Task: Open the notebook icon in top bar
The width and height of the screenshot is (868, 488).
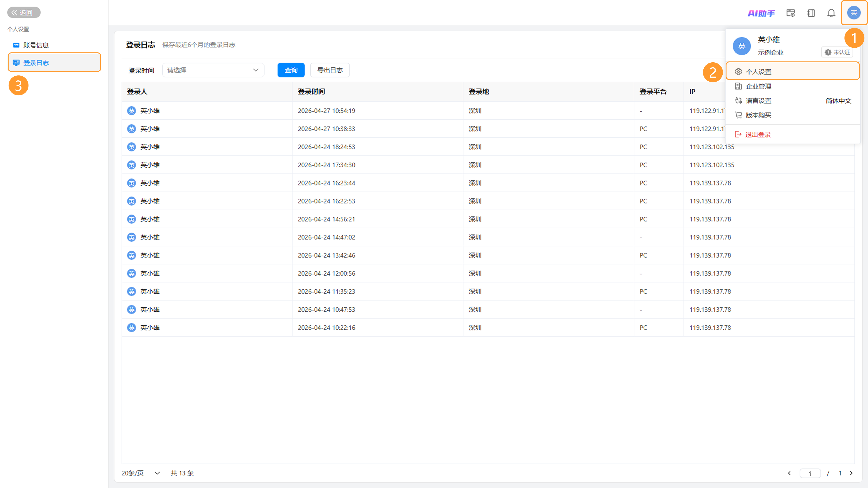Action: click(811, 13)
